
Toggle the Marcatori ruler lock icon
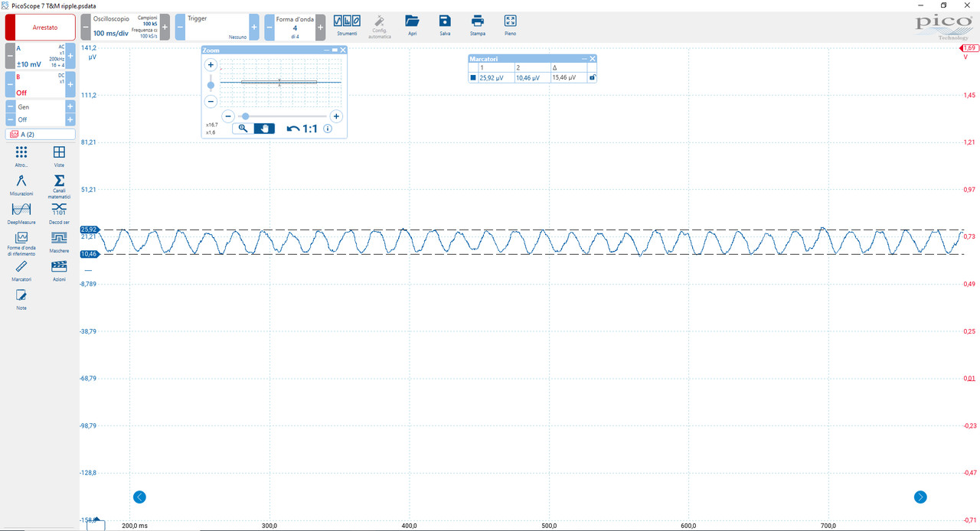592,77
